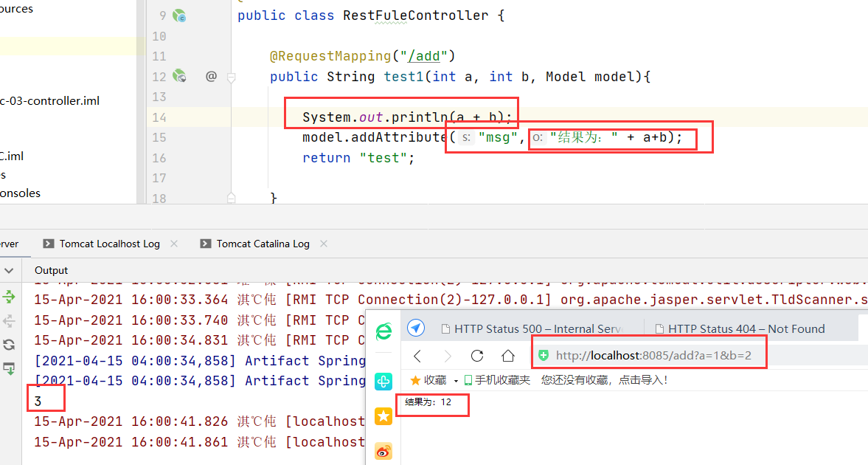Screen dimensions: 868x465
Task: Go back using browser back arrow
Action: tap(418, 355)
